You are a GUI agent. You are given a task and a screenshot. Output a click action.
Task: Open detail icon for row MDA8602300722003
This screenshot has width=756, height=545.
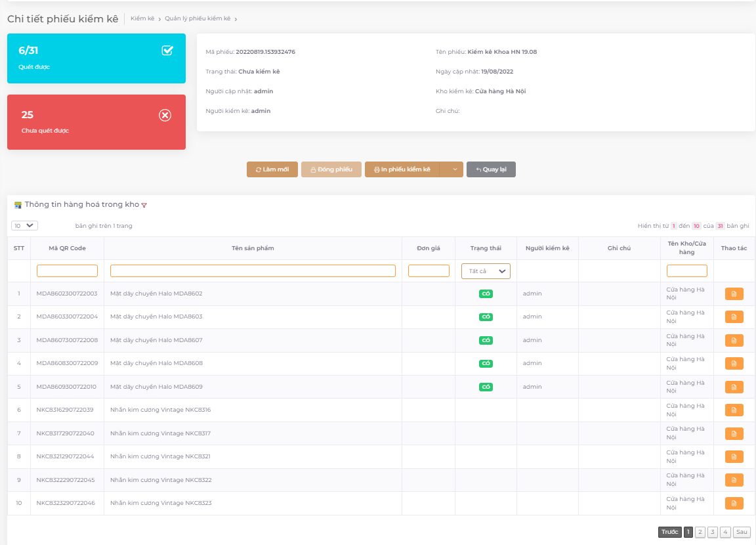(x=734, y=294)
